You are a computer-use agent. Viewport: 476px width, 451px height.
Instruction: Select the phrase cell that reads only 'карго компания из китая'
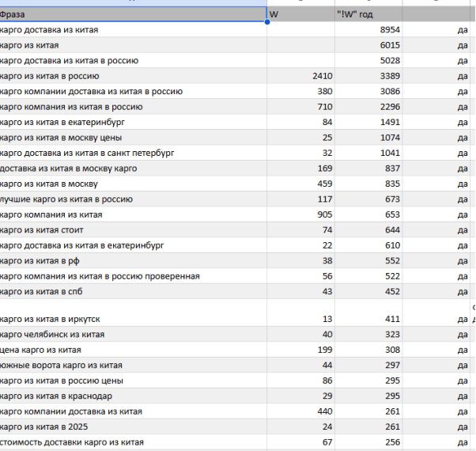point(134,214)
